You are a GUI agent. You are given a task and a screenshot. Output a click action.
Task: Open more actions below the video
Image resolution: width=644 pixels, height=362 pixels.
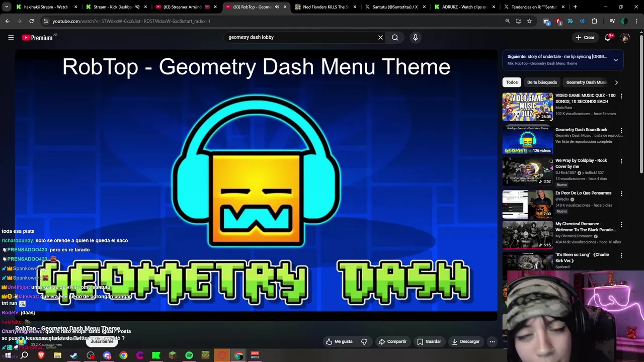click(492, 341)
